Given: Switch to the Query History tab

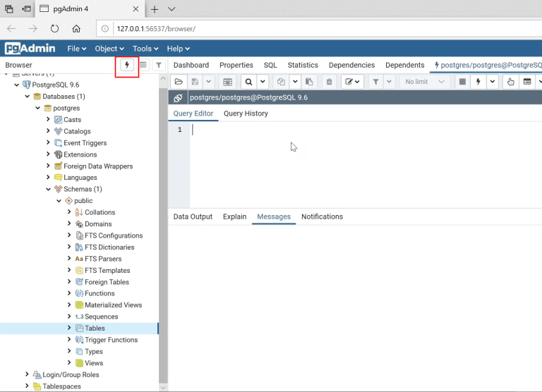Looking at the screenshot, I should [x=246, y=114].
